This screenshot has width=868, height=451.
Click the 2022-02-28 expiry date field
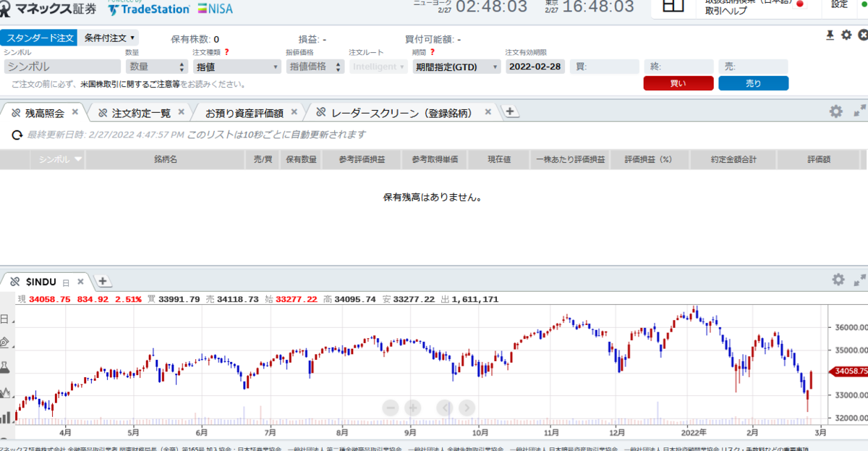(x=535, y=67)
